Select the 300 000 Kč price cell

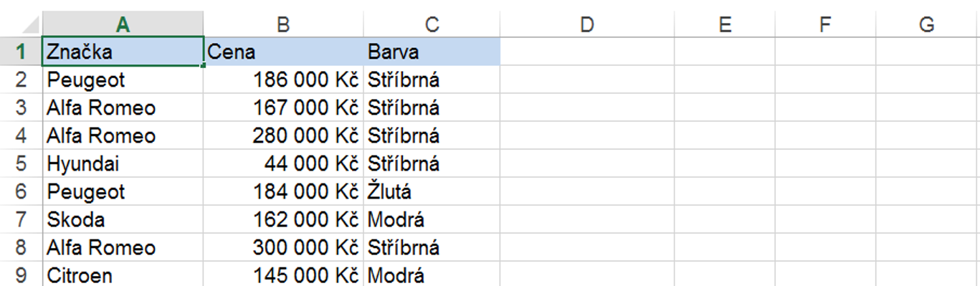click(x=283, y=247)
